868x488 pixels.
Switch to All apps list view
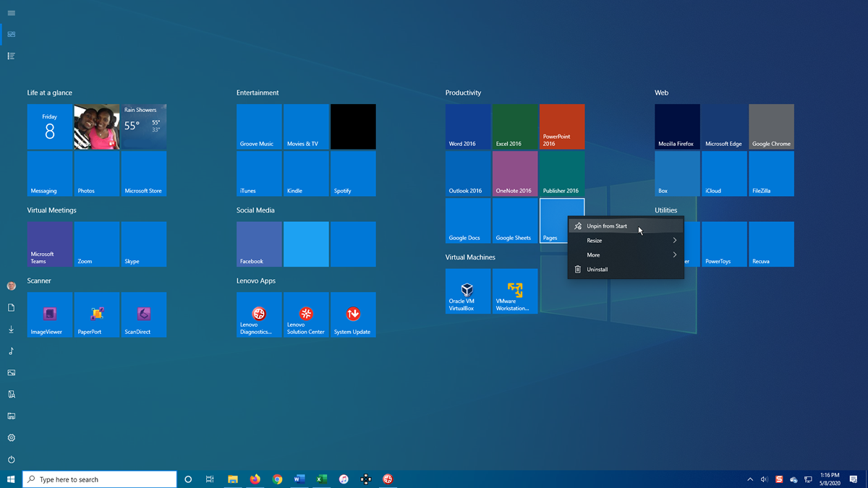click(11, 56)
